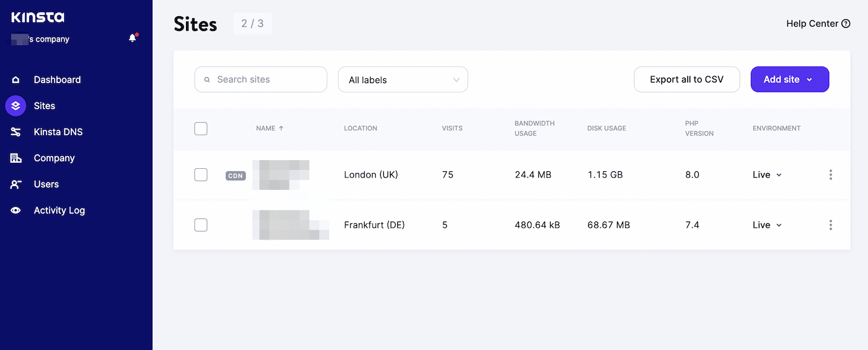Open the Frankfurt site's three-dot menu
Image resolution: width=868 pixels, height=350 pixels.
click(830, 225)
